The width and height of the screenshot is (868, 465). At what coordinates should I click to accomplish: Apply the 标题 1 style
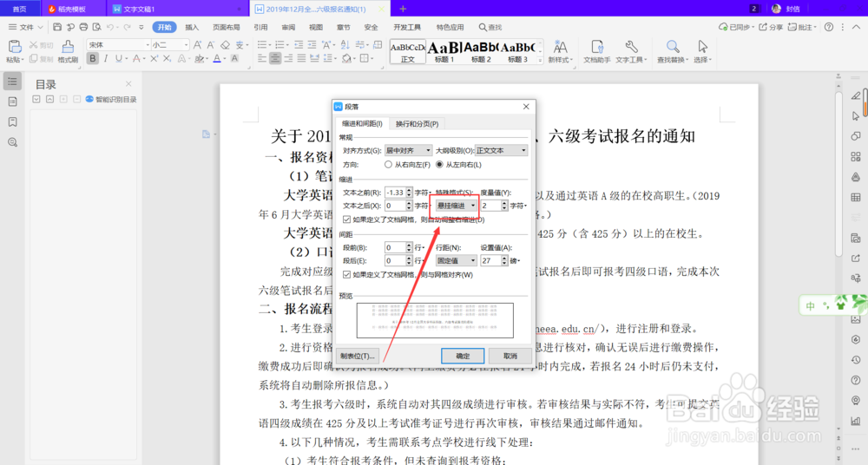coord(444,51)
